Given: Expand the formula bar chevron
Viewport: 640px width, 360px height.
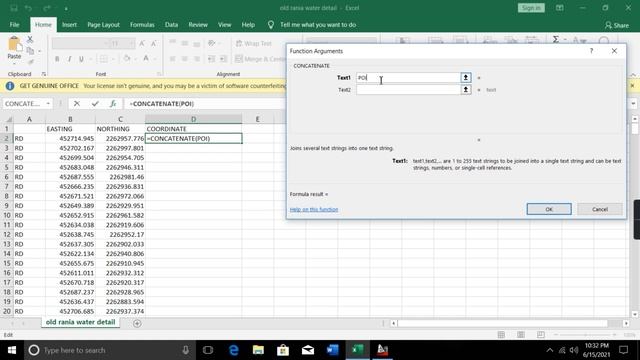Looking at the screenshot, I should click(633, 104).
